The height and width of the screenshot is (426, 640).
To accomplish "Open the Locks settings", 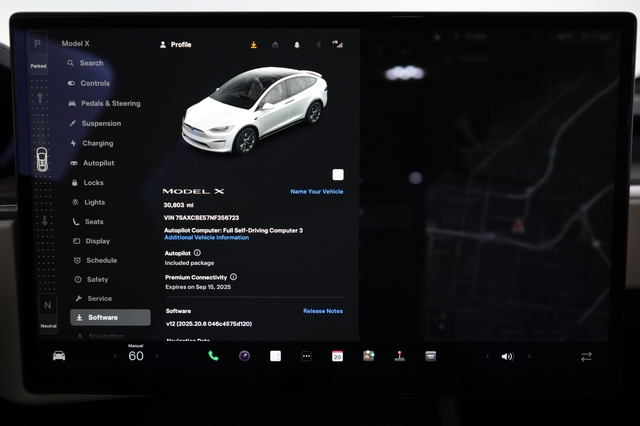I will tap(87, 182).
